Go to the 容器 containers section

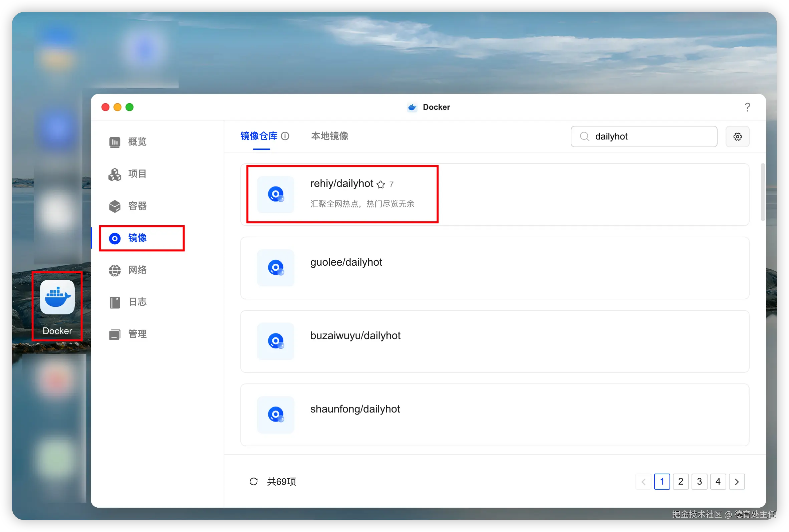coord(127,206)
